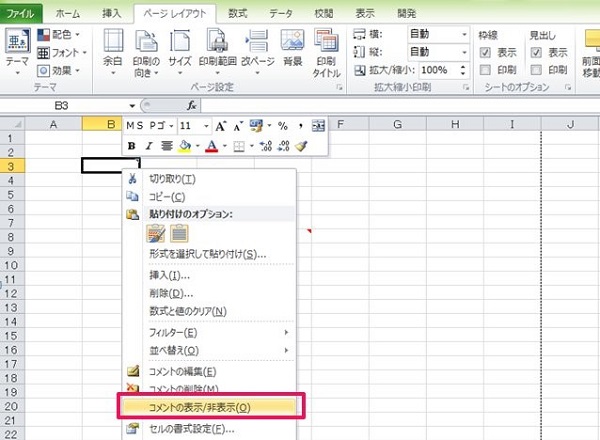600x440 pixels.
Task: Select 挿入(I) from context menu
Action: point(209,275)
